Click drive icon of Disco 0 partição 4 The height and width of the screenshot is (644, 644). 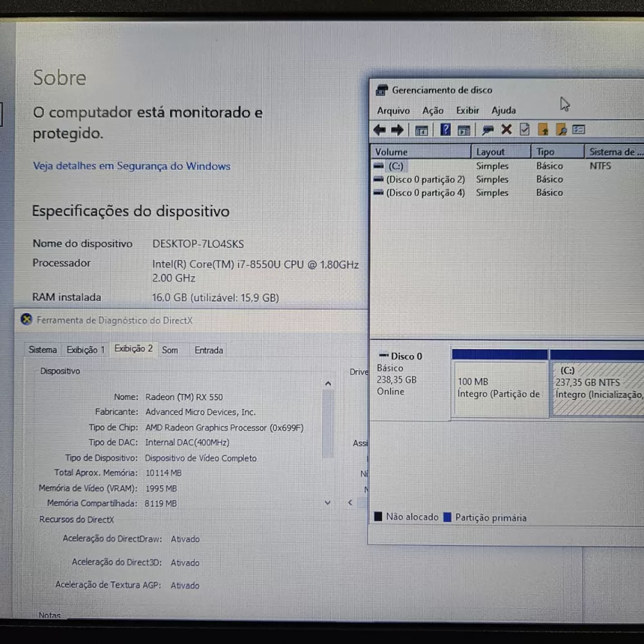coord(378,193)
